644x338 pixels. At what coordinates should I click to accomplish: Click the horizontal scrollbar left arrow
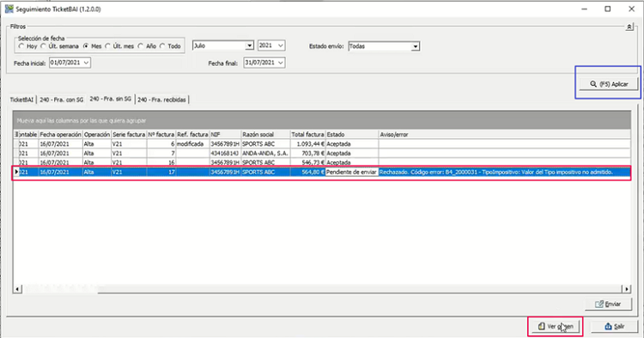coord(17,289)
